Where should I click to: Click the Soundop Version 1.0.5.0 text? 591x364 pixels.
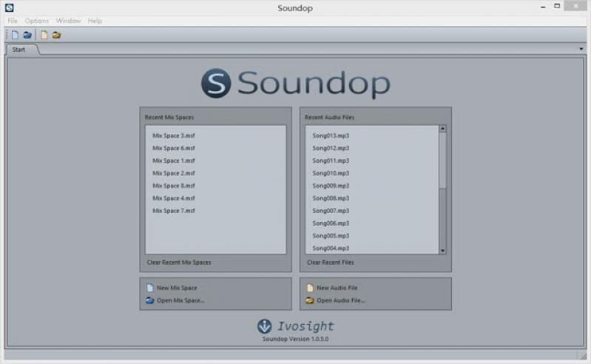click(296, 339)
